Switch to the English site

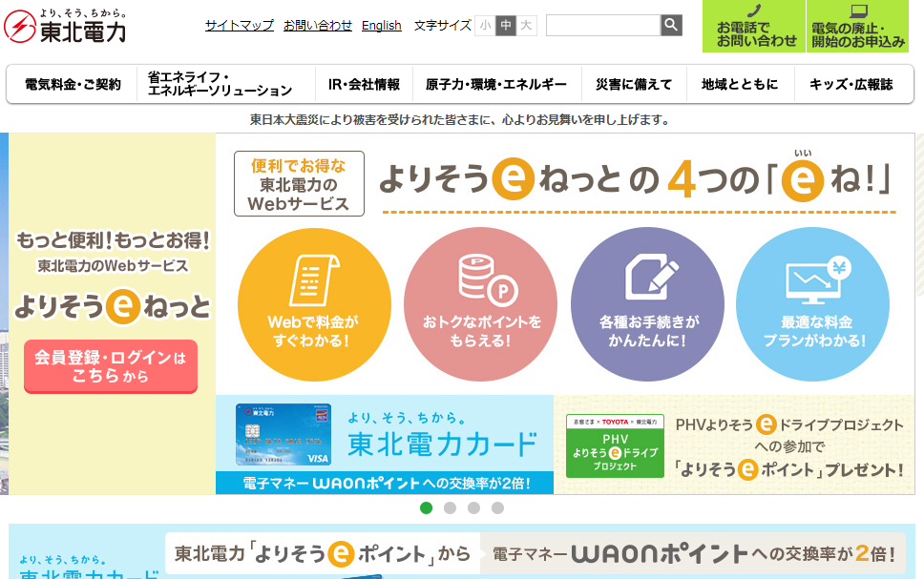(x=381, y=26)
